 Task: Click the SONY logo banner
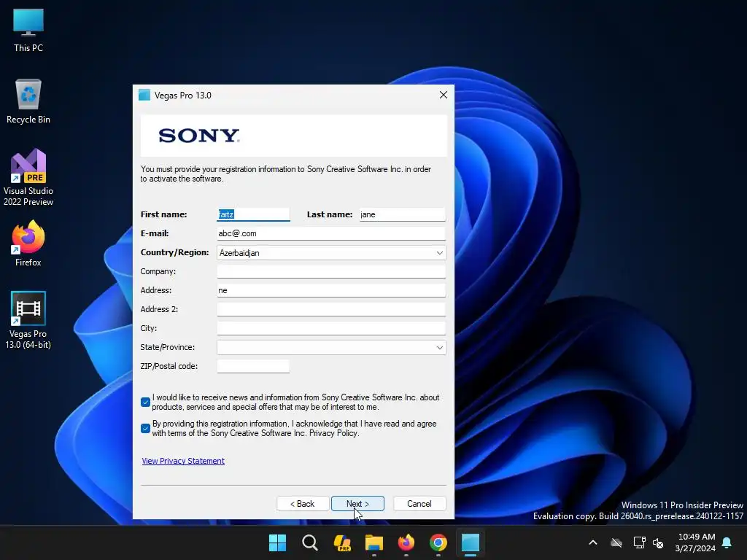coord(294,136)
